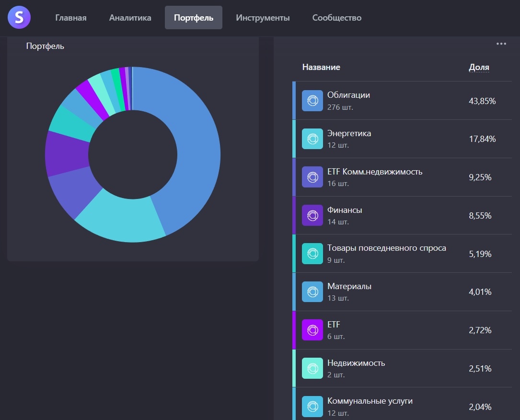Click the Финансы sector icon
Screen dimensions: 520x420
coord(312,215)
